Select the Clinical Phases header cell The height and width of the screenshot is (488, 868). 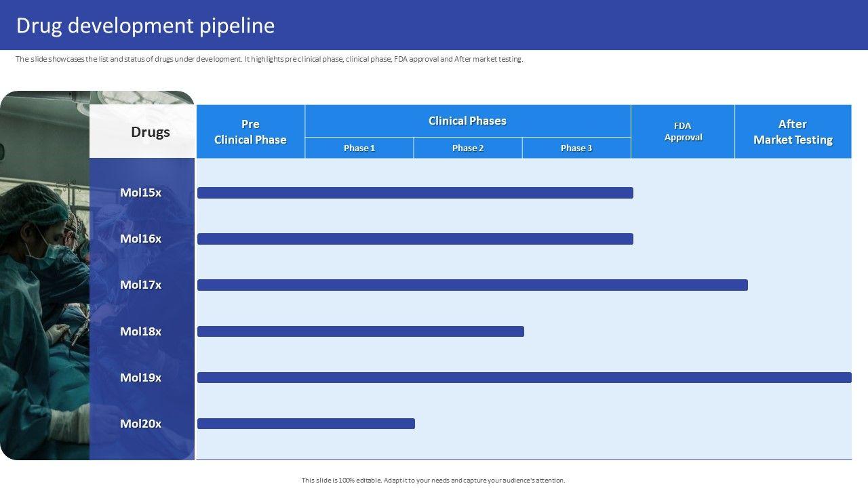pos(467,121)
